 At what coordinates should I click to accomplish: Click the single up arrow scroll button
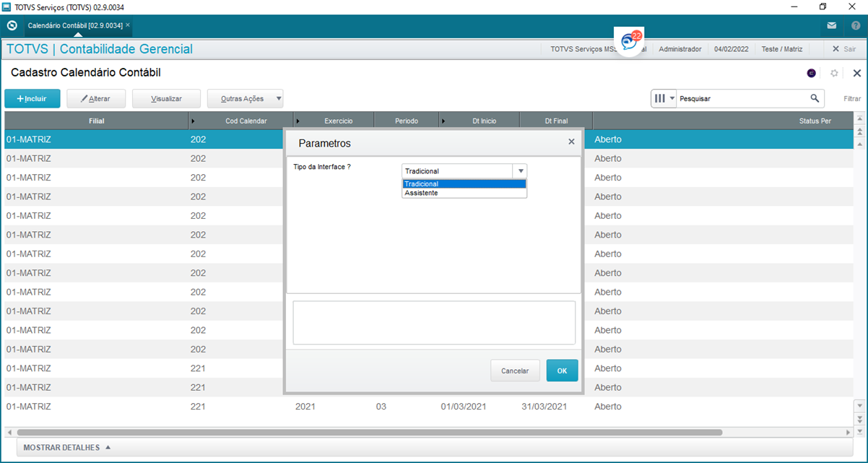(x=859, y=143)
